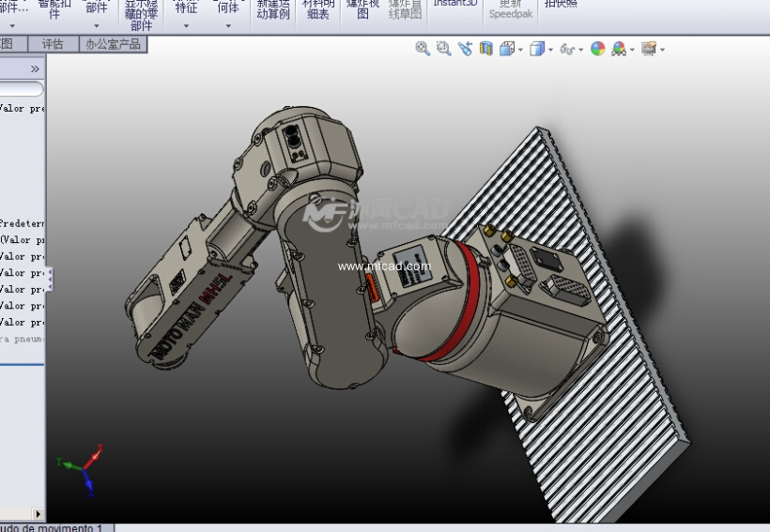This screenshot has height=532, width=770.
Task: Click the Hide/Show Items glasses icon
Action: click(567, 49)
